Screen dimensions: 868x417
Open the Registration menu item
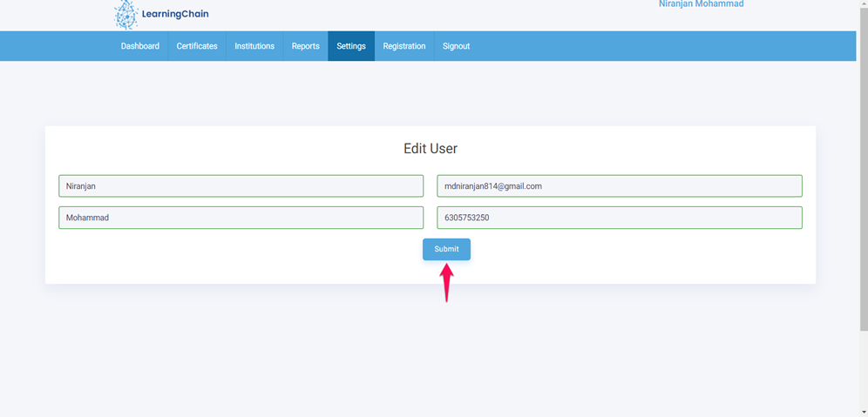coord(404,46)
